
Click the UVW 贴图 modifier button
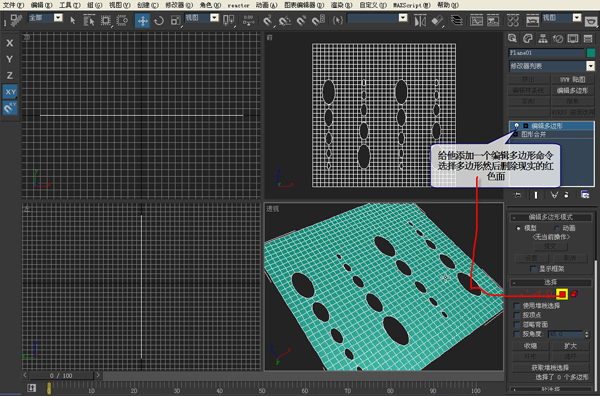(572, 80)
